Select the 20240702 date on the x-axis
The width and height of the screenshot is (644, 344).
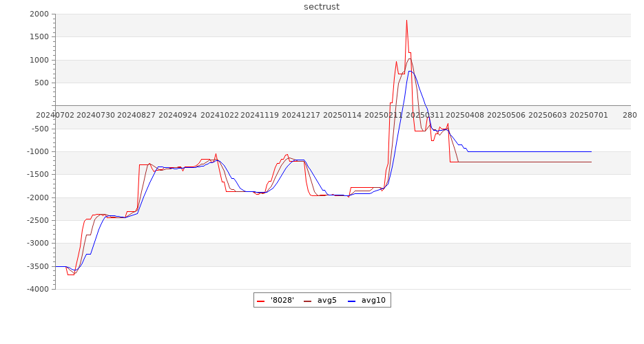(x=55, y=115)
